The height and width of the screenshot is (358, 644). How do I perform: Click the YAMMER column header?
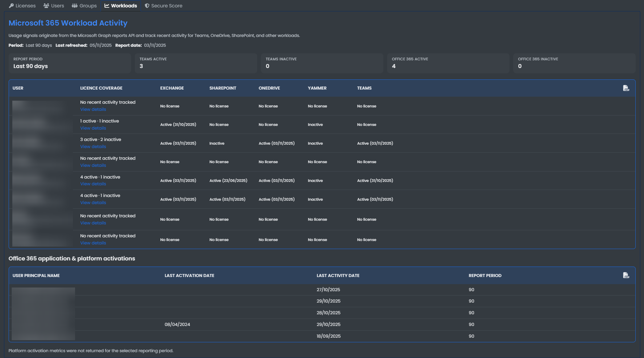click(317, 88)
